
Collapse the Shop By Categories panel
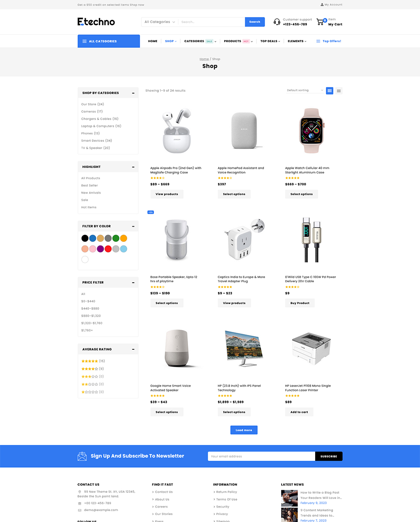(133, 93)
